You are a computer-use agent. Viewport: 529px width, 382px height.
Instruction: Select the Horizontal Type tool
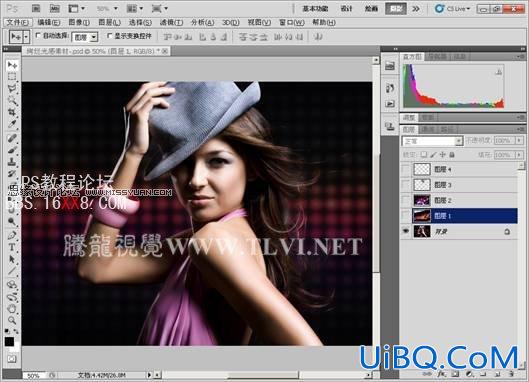12,247
